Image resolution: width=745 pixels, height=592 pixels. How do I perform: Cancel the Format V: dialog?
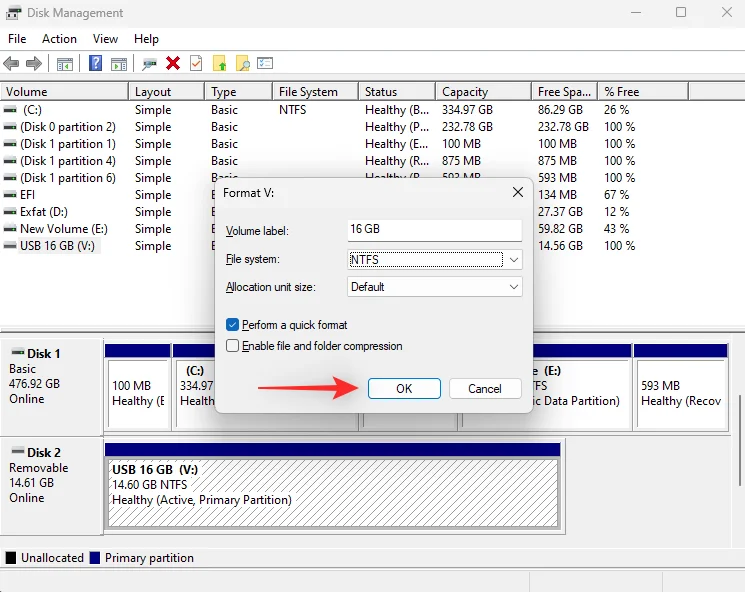pyautogui.click(x=485, y=389)
